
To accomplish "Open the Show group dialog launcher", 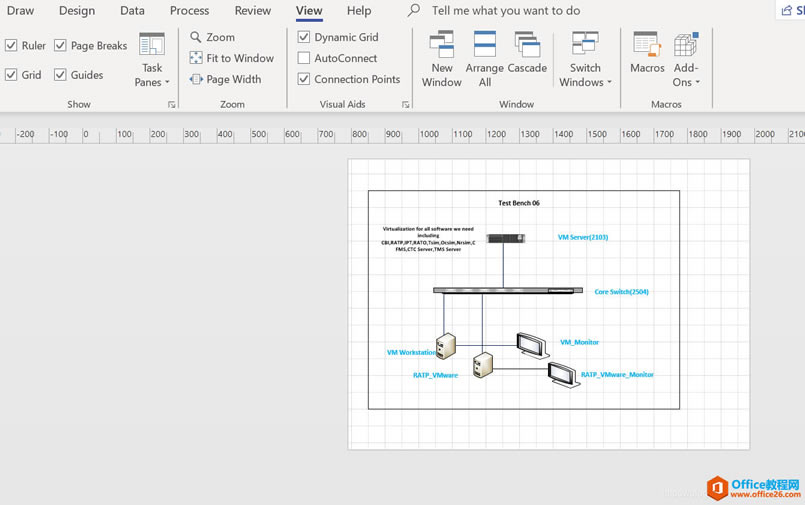I will [x=171, y=104].
